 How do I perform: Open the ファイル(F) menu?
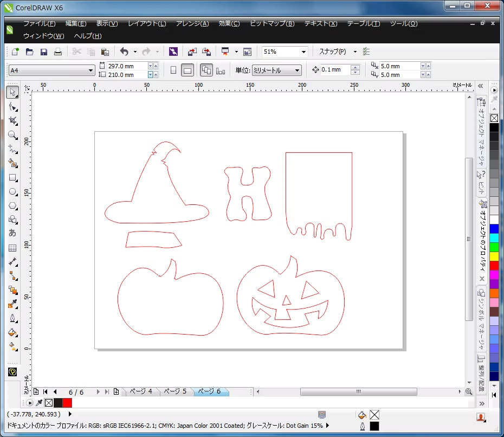39,24
